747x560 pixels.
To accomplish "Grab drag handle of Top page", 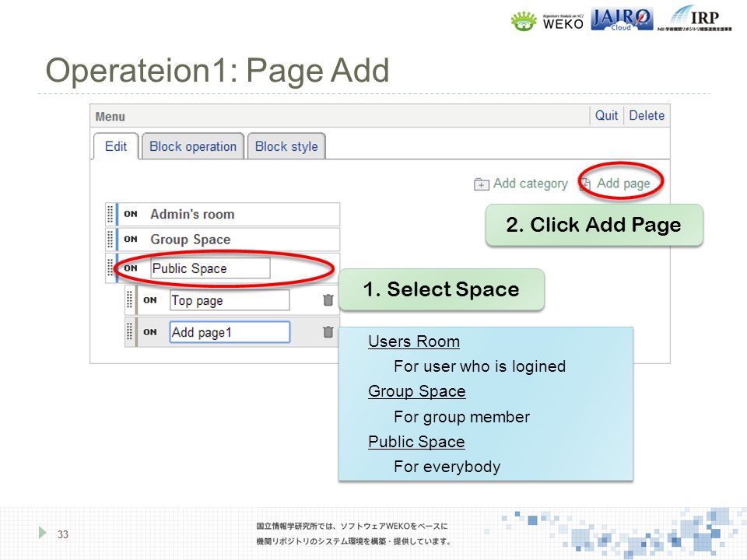I will point(129,300).
